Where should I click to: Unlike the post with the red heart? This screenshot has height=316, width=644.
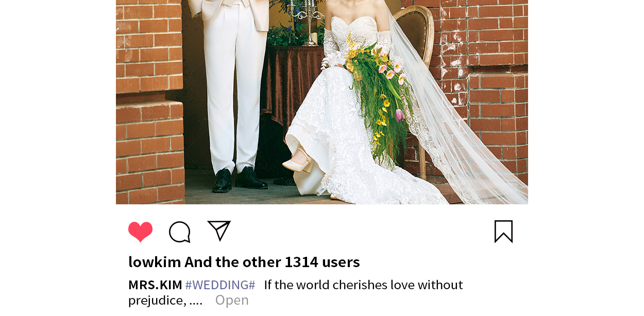[140, 232]
